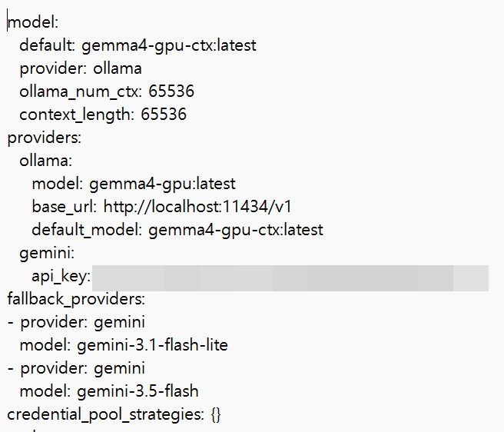This screenshot has width=504, height=432.
Task: Click model value gemini-3.1-flash-lite
Action: click(152, 345)
